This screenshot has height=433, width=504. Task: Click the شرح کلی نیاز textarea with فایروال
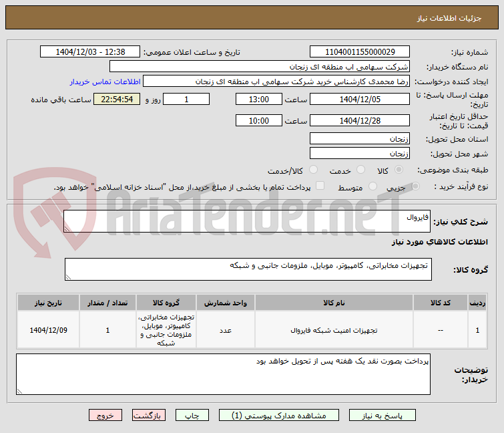(247, 221)
